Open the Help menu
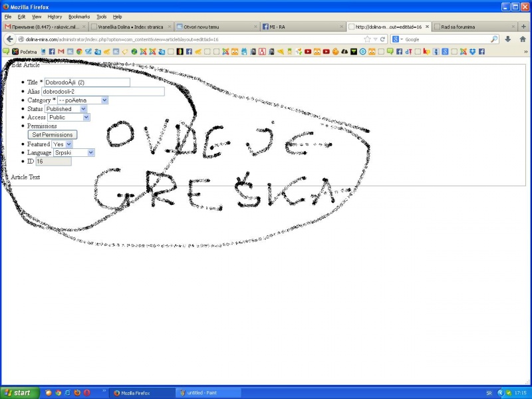 click(118, 17)
